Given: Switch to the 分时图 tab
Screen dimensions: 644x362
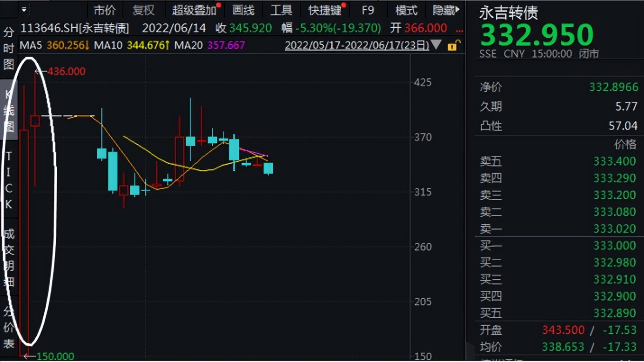Looking at the screenshot, I should click(8, 47).
